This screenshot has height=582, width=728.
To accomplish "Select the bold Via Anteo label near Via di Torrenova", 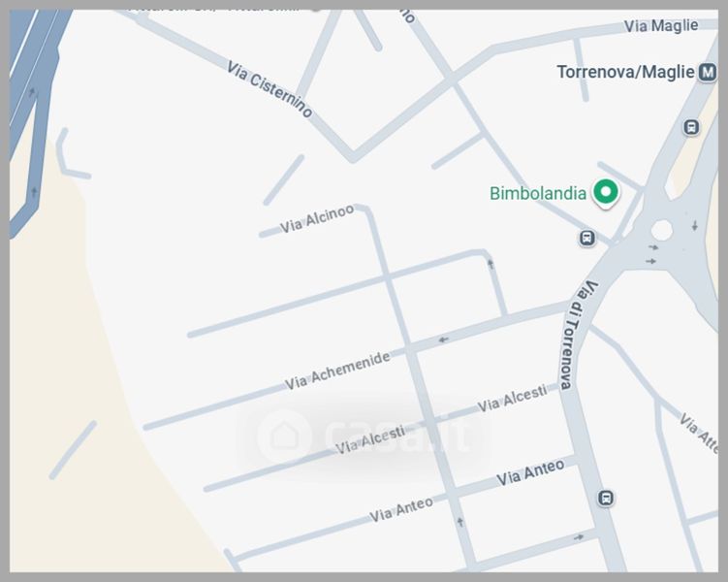I will [530, 472].
